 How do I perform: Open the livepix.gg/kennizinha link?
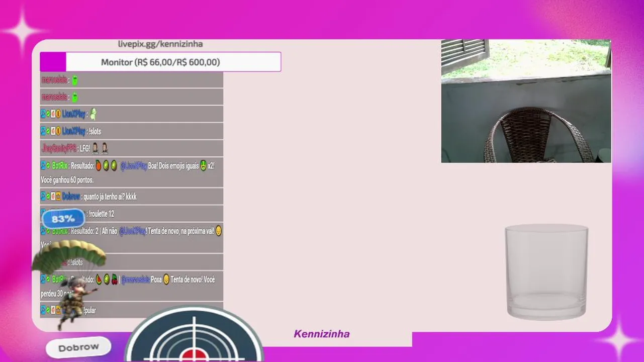click(160, 44)
